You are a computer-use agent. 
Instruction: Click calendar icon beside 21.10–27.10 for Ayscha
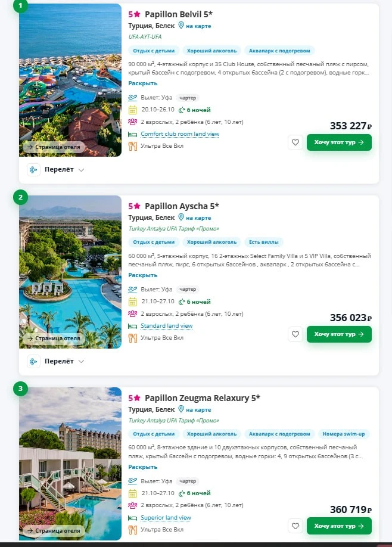click(x=132, y=302)
